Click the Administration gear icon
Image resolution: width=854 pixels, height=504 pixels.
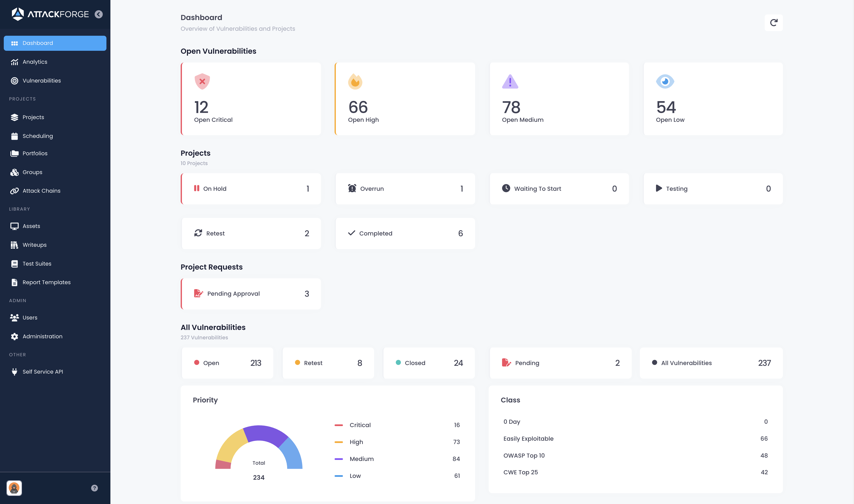[x=14, y=336]
